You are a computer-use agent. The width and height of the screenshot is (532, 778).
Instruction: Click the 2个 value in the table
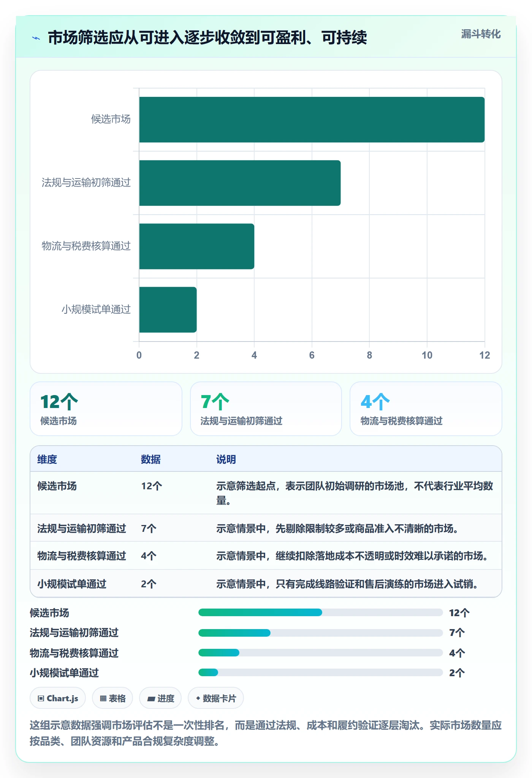pyautogui.click(x=149, y=584)
